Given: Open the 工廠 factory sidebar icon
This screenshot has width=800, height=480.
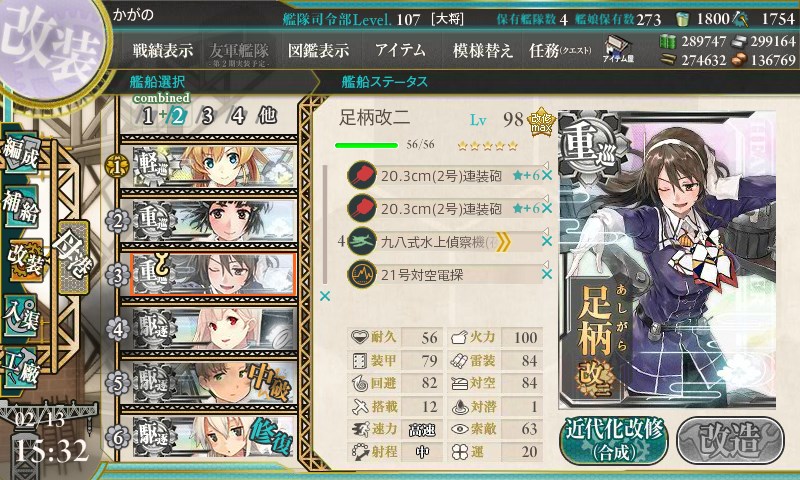Looking at the screenshot, I should (20, 367).
